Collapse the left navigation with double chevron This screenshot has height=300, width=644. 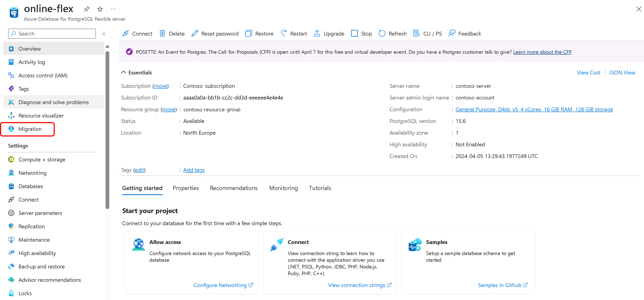(x=104, y=34)
